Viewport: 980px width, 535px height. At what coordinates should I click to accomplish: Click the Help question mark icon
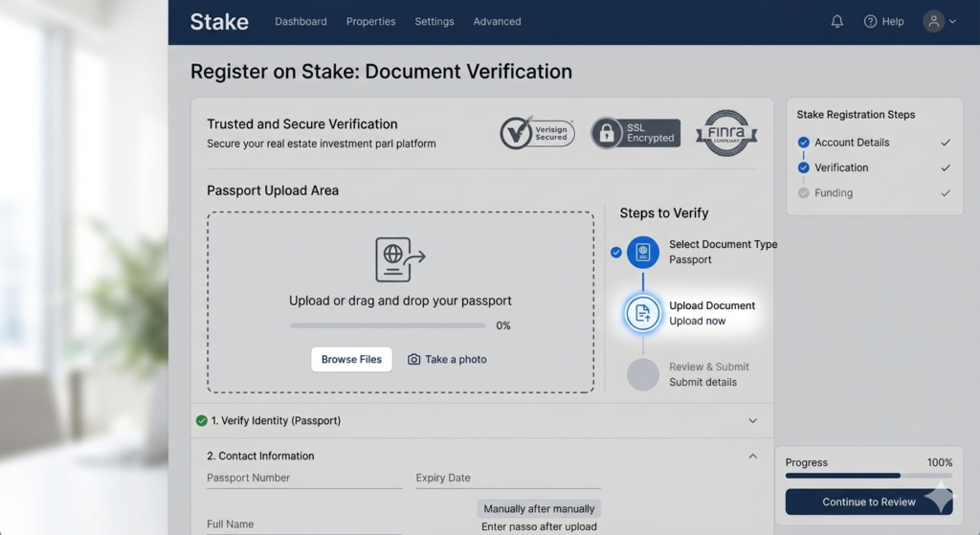(870, 21)
